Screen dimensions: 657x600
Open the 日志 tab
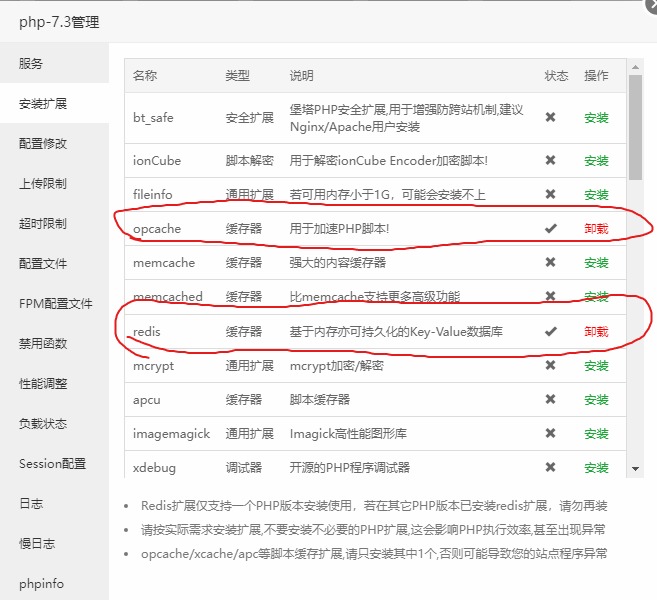pos(54,504)
